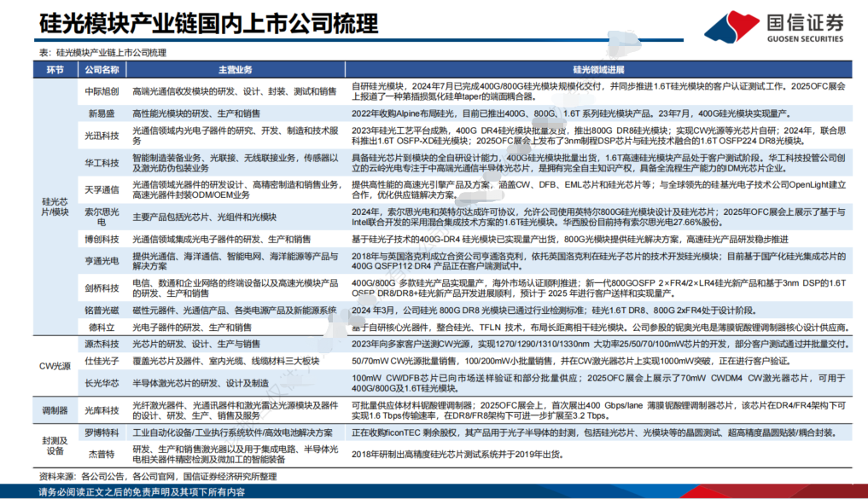This screenshot has height=499, width=868.
Task: Select 仕佳光子 progress text 50/70mW CW光源批量销售
Action: pos(571,362)
